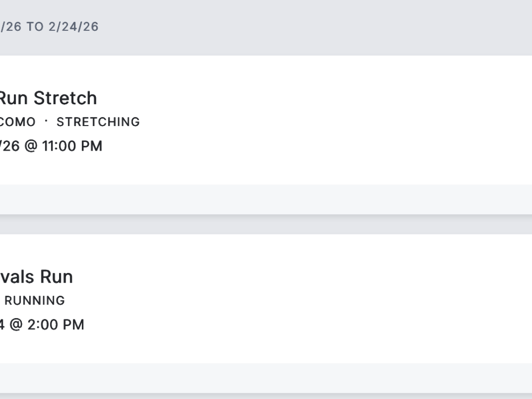Screen dimensions: 532x399
Task: Click the empty header bar beside the date range
Action: coord(319,27)
